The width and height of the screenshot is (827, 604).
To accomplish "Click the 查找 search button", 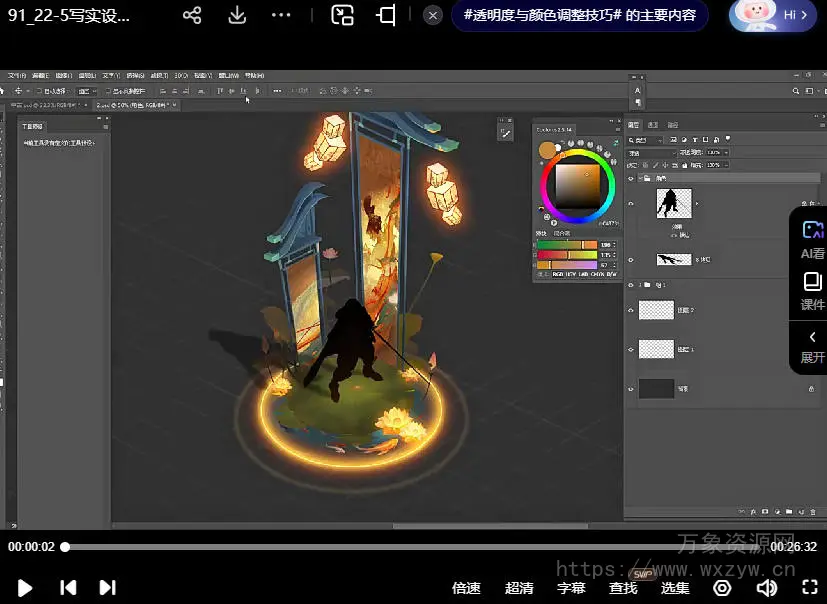I will pyautogui.click(x=623, y=588).
